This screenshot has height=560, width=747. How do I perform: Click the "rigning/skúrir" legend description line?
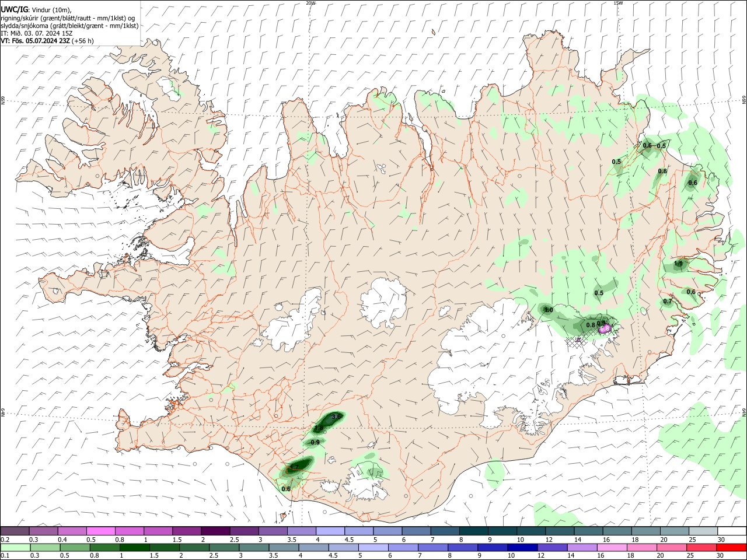point(68,18)
